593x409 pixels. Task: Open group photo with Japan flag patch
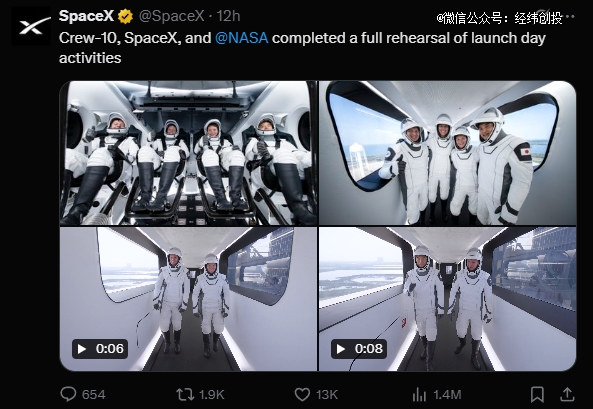[447, 153]
